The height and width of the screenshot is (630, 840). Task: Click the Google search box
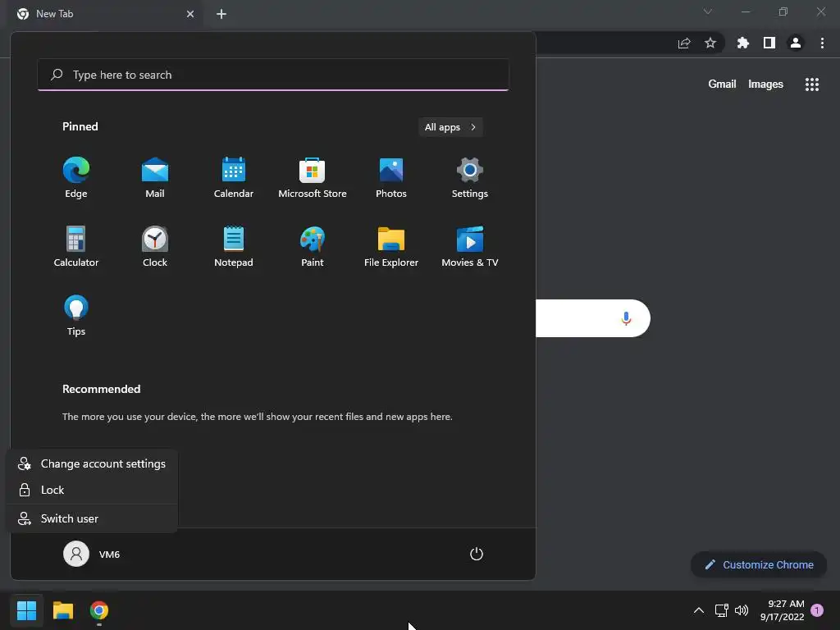coord(593,318)
